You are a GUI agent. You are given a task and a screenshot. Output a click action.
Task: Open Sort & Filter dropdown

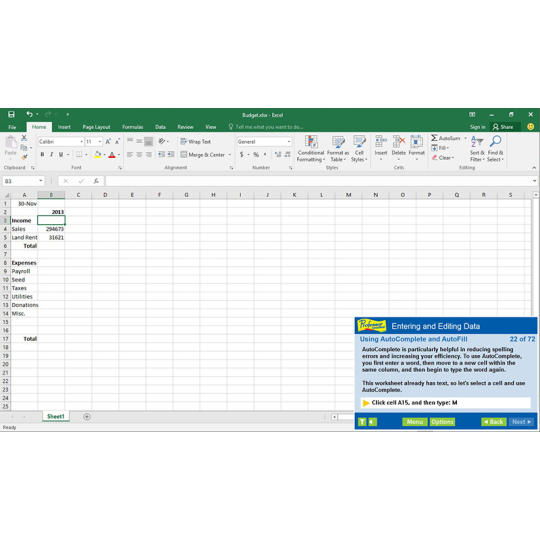click(477, 148)
